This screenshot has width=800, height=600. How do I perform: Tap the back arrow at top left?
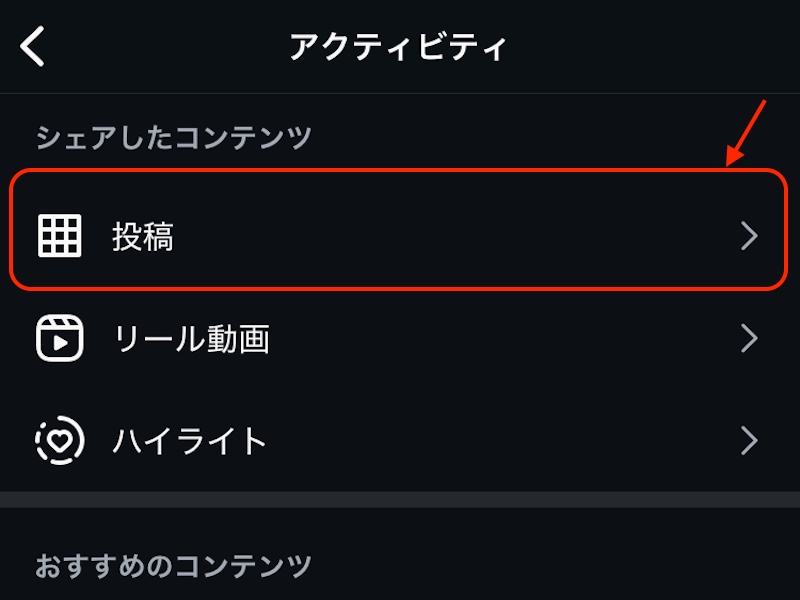[x=32, y=44]
